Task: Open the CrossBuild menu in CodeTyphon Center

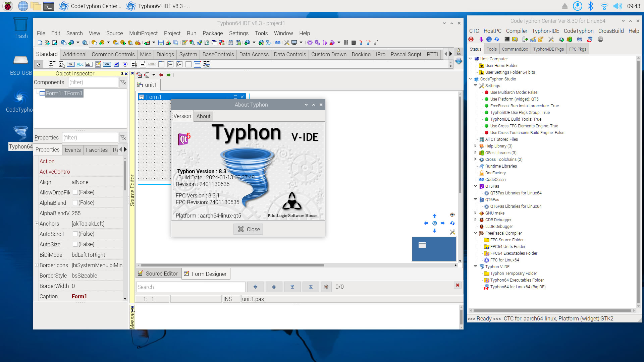Action: coord(611,31)
